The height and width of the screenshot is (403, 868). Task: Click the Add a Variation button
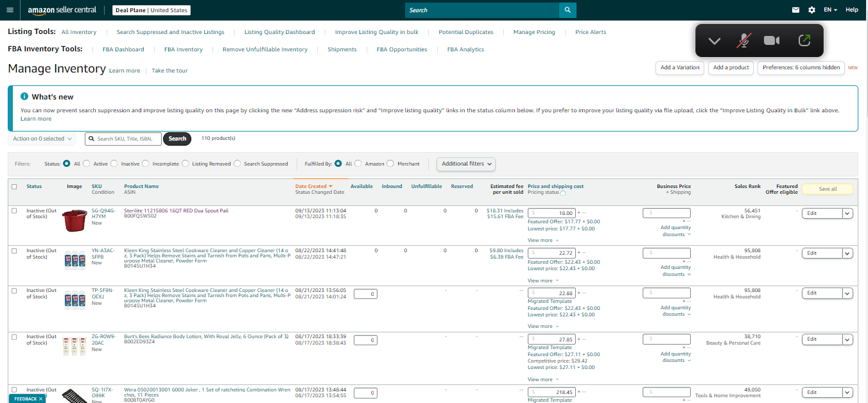click(x=680, y=67)
